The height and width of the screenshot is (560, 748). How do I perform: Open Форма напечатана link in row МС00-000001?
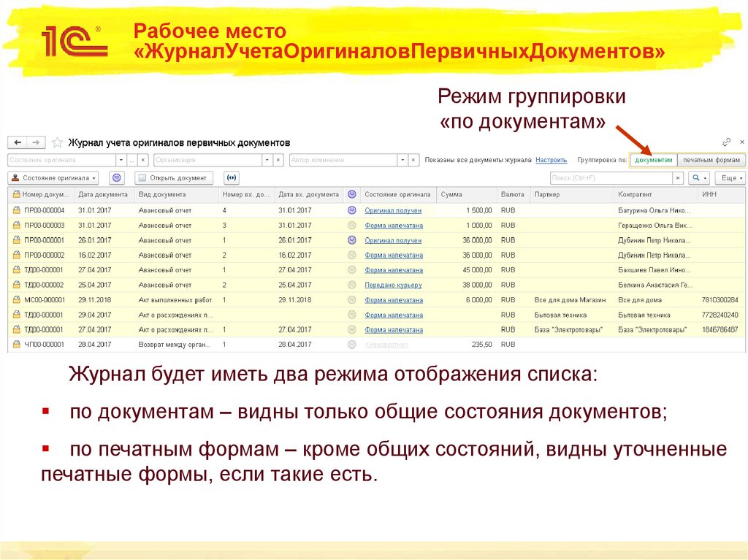394,299
